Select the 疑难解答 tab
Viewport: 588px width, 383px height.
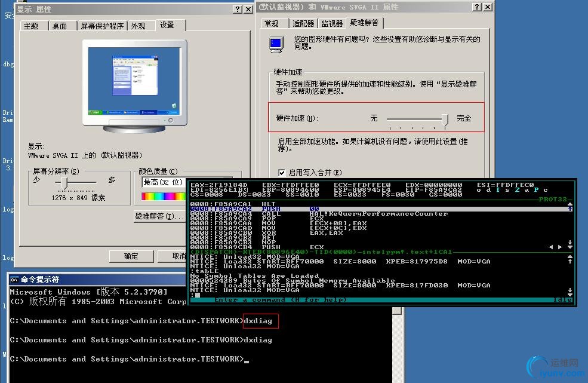point(365,23)
